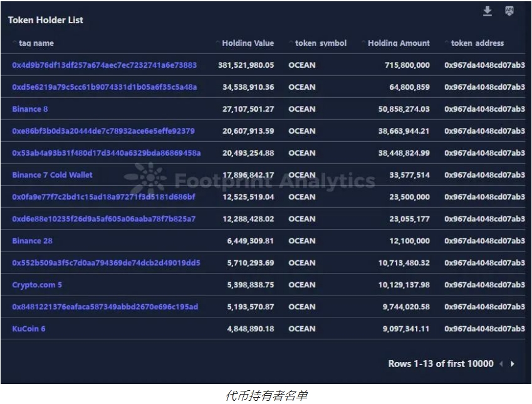This screenshot has height=404, width=532.
Task: Select holding amount 38,448,824.99
Action: pyautogui.click(x=404, y=153)
